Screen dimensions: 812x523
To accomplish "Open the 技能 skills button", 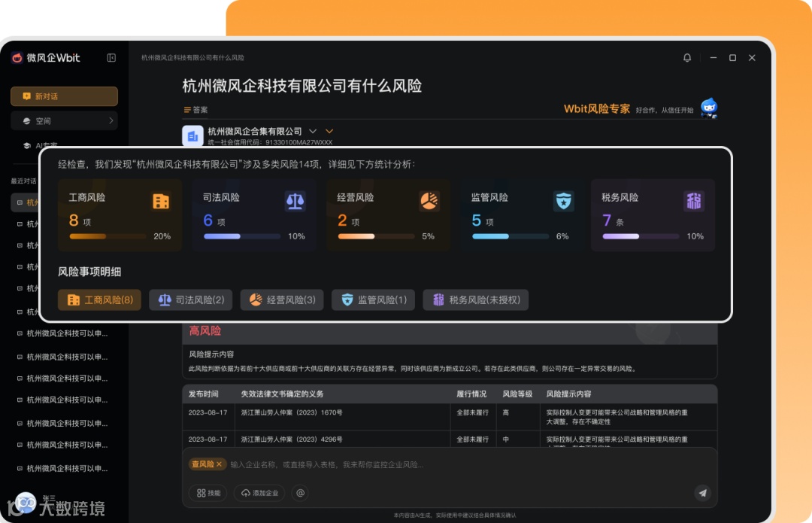I will tap(208, 493).
